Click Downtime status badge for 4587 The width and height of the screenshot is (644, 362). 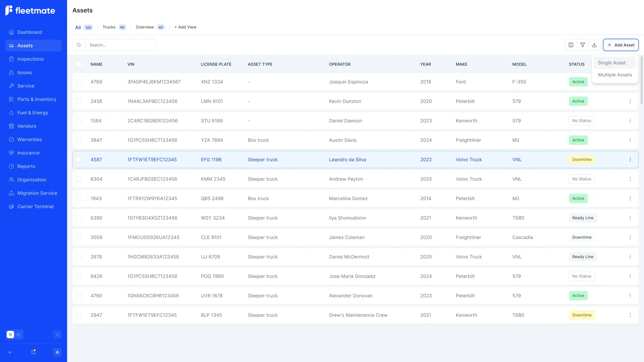pyautogui.click(x=582, y=159)
